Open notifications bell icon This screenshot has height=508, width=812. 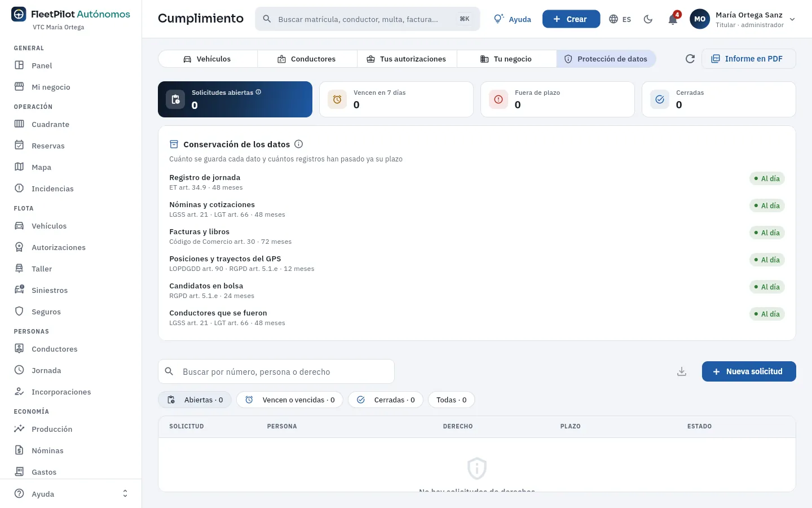pos(673,19)
